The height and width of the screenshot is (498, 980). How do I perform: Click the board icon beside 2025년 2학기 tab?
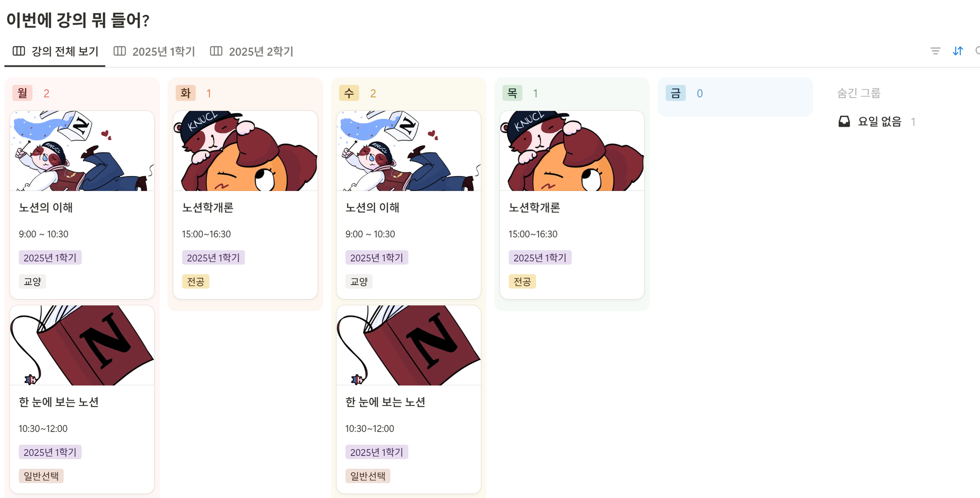point(216,51)
